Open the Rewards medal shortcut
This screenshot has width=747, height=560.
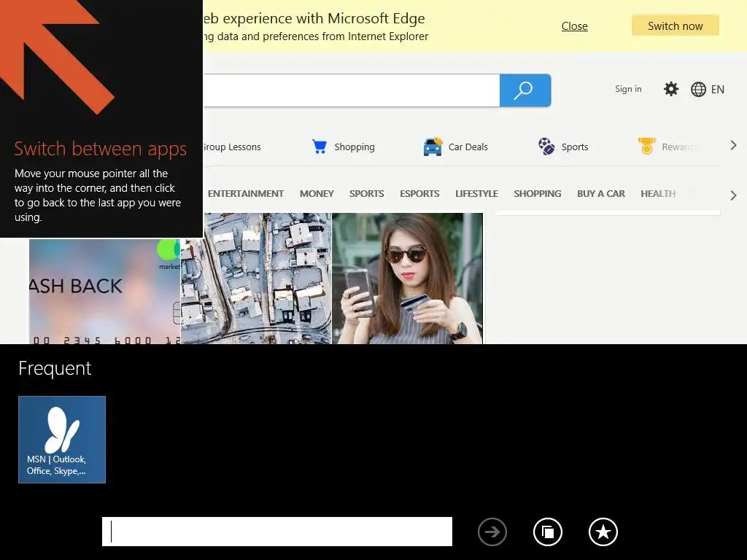[x=665, y=147]
